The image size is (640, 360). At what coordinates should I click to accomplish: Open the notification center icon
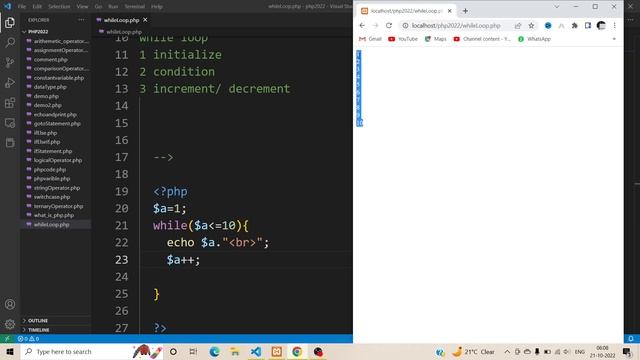[x=627, y=351]
